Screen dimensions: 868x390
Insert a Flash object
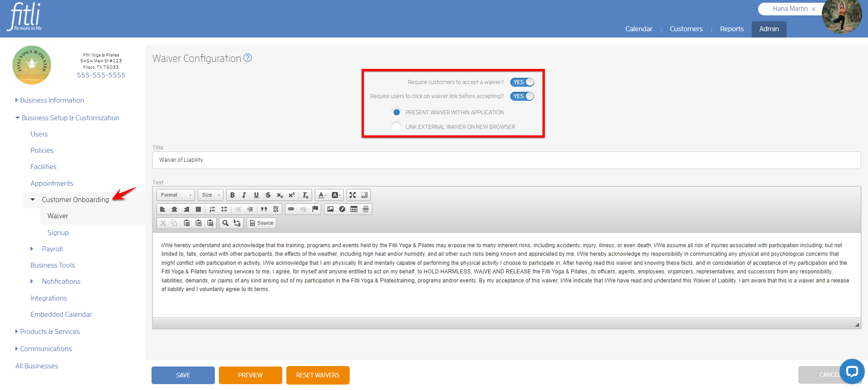[x=342, y=209]
